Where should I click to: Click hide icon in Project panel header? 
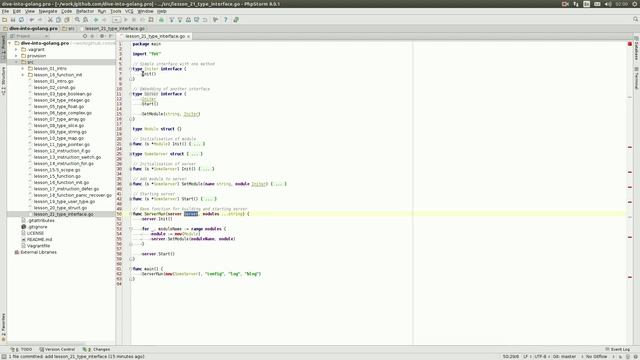pos(111,36)
